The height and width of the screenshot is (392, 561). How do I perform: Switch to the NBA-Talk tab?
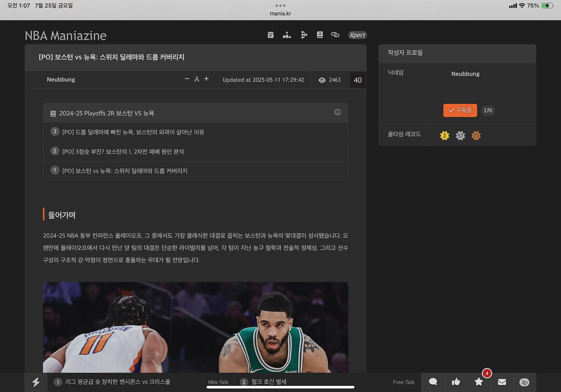pyautogui.click(x=218, y=382)
